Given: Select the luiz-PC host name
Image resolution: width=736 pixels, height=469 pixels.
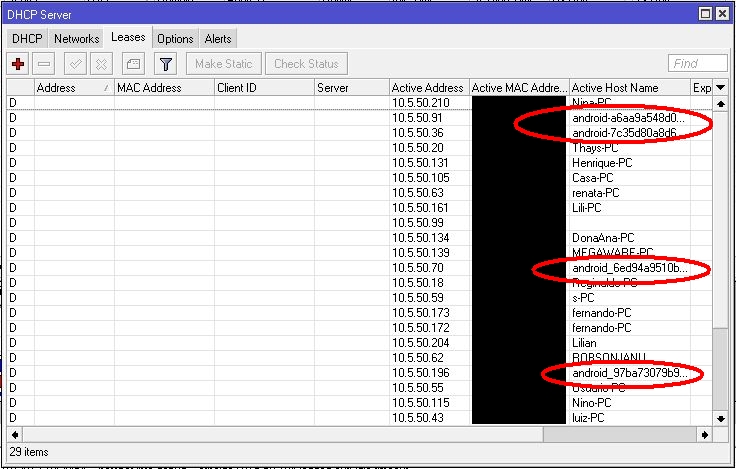Looking at the screenshot, I should [x=588, y=418].
